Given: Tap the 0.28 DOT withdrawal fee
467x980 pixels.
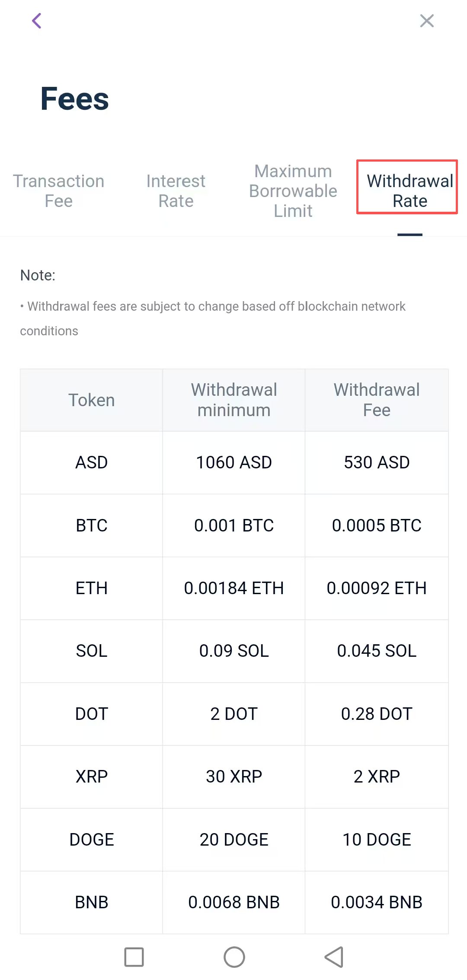Looking at the screenshot, I should click(x=377, y=714).
